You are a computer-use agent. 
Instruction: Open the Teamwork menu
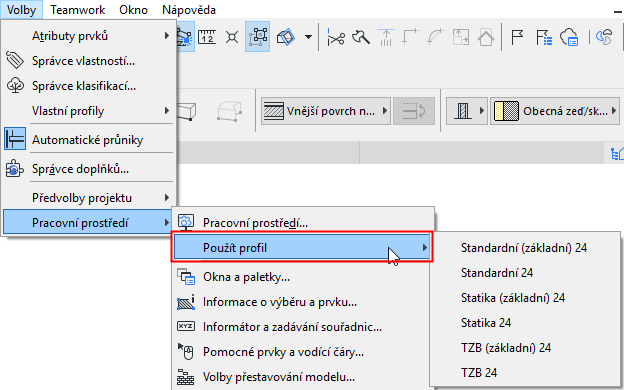pyautogui.click(x=78, y=10)
